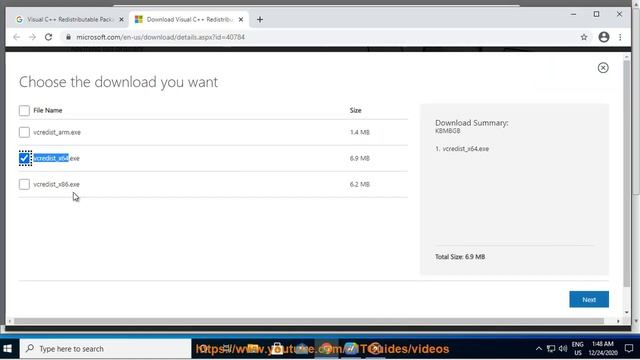Close the Microsoft download tab
The height and width of the screenshot is (360, 640).
241,19
